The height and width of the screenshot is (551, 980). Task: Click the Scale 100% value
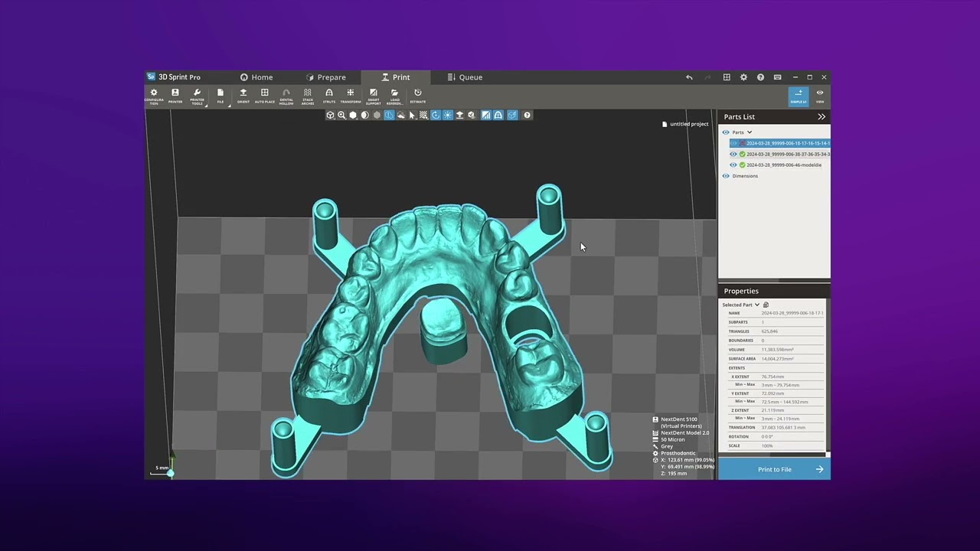(x=767, y=445)
